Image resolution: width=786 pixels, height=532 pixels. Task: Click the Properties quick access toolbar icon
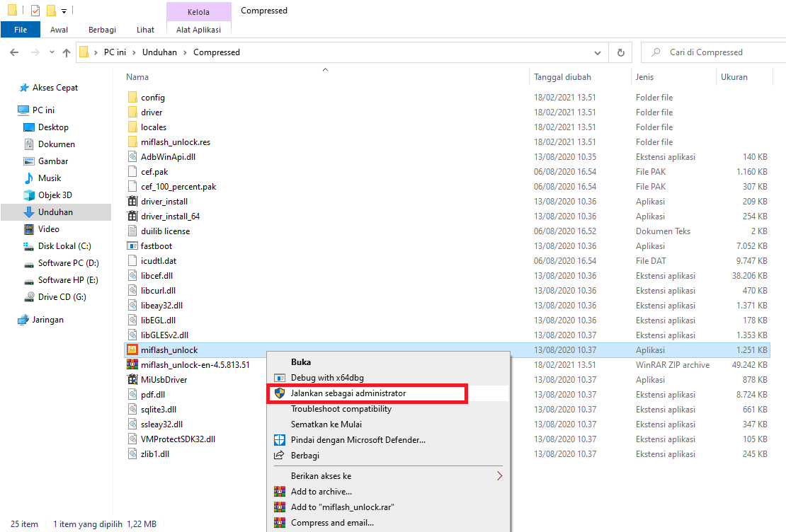pyautogui.click(x=35, y=10)
